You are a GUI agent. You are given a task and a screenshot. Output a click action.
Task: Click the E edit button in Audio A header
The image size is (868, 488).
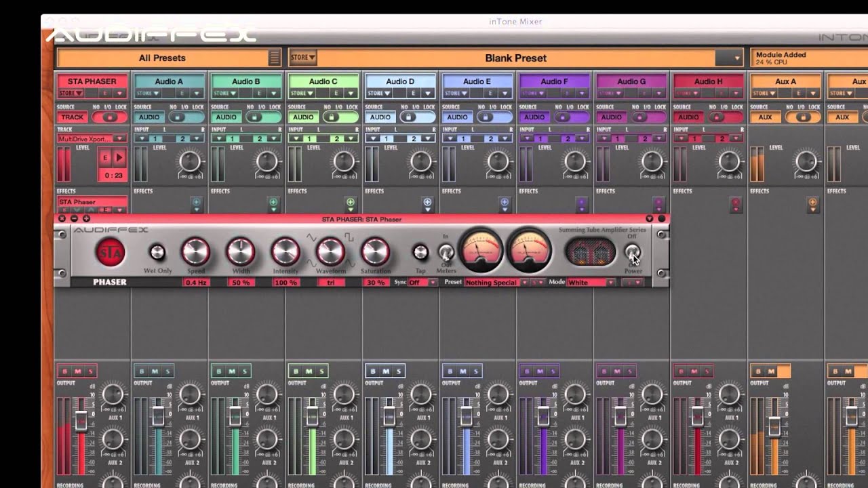(x=182, y=94)
